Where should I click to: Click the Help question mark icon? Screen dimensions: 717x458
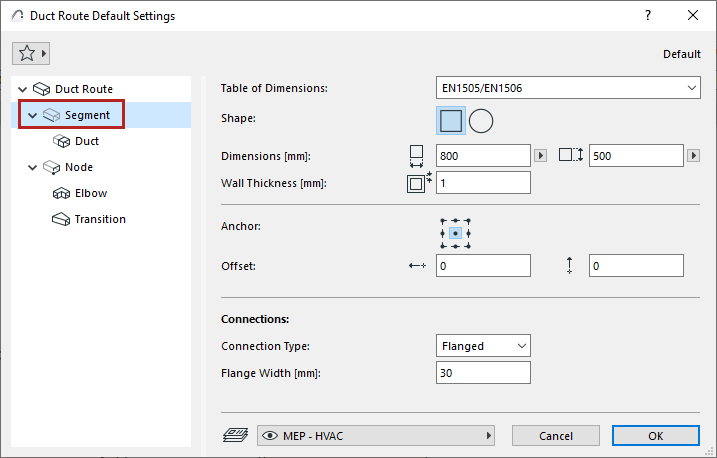coord(648,16)
